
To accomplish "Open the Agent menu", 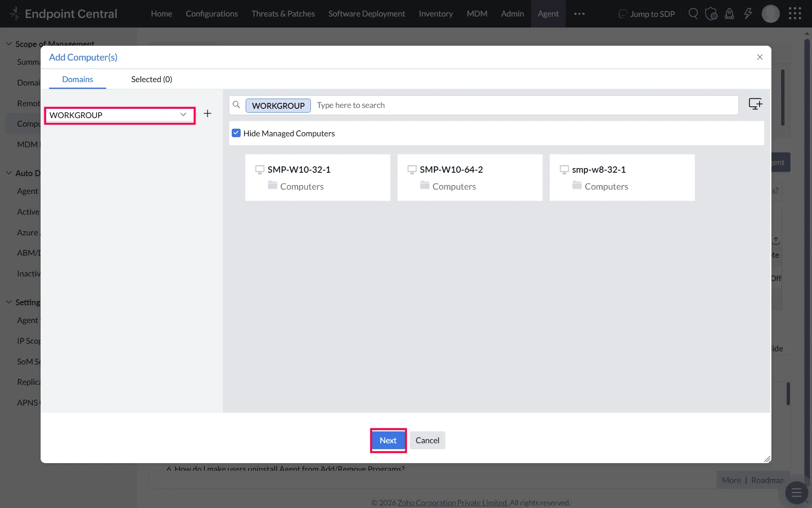I will pos(548,14).
